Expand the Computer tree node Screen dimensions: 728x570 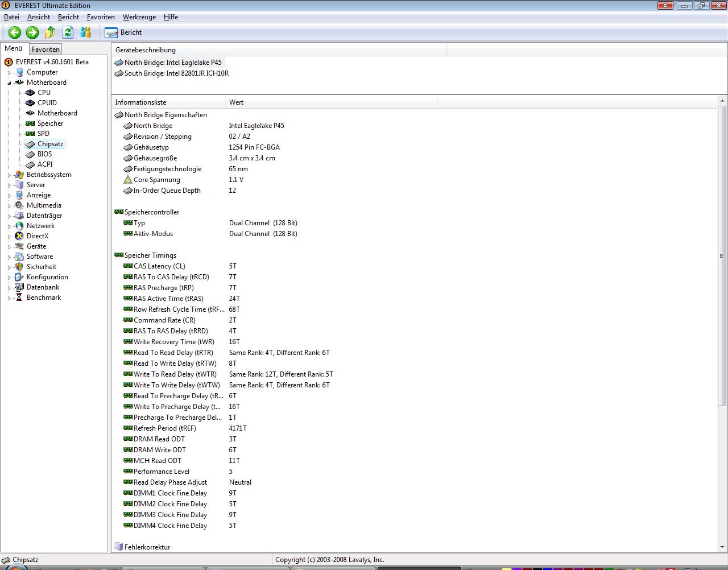pos(9,73)
